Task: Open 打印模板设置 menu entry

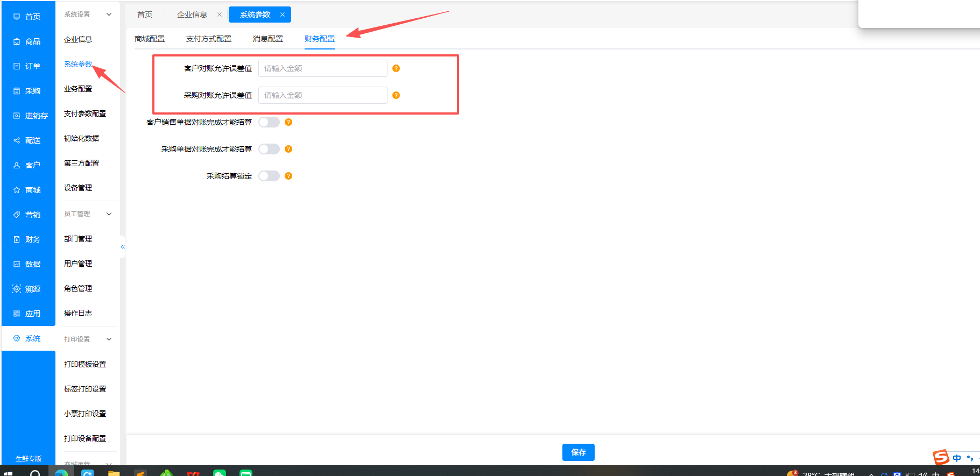Action: coord(85,364)
